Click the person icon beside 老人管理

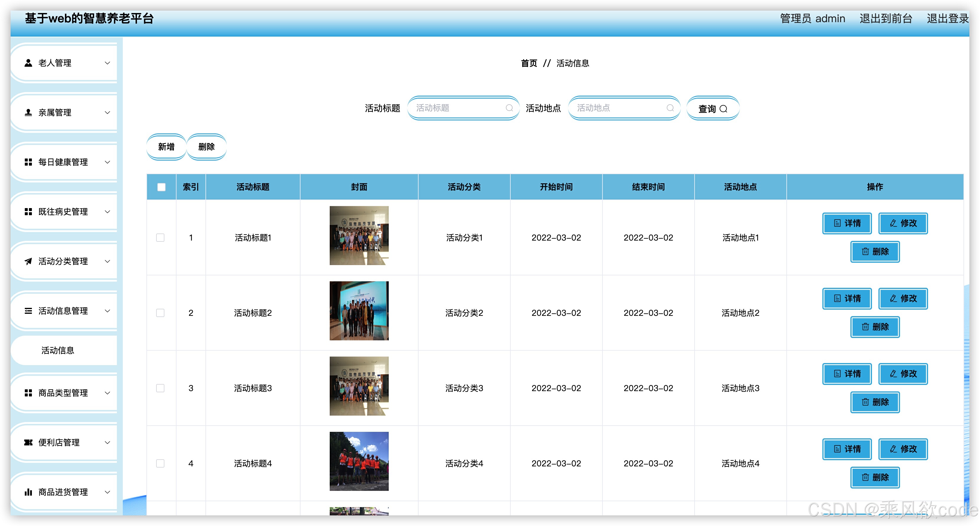coord(28,63)
